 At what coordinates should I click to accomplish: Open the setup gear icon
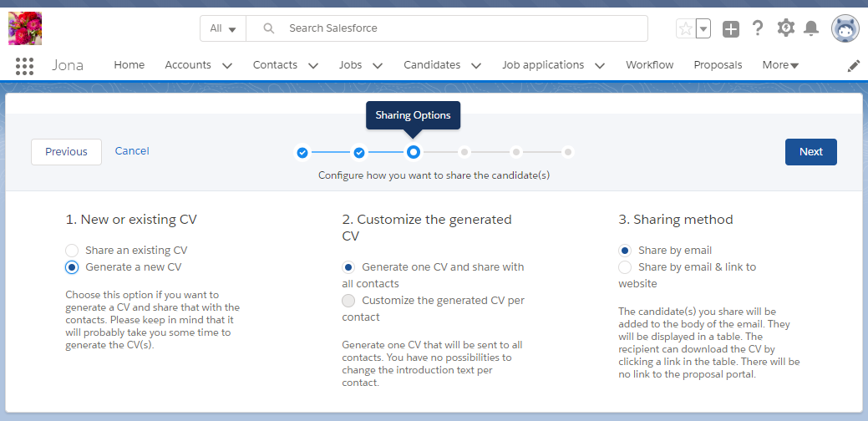785,28
